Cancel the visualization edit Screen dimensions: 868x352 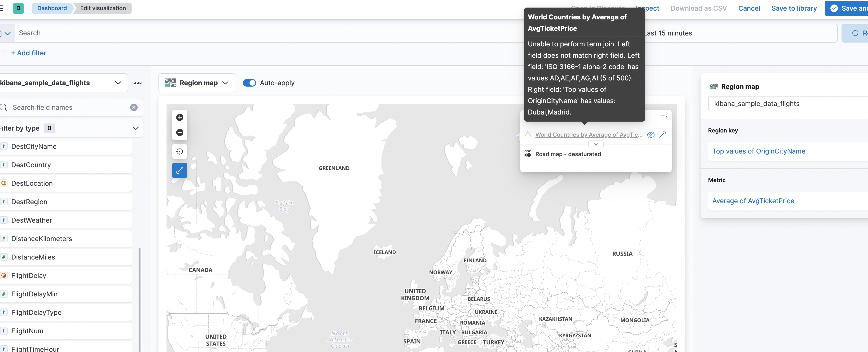pyautogui.click(x=749, y=8)
